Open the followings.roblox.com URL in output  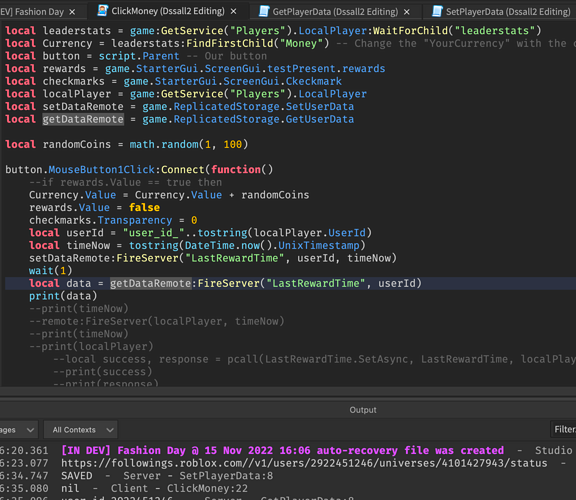[304, 463]
